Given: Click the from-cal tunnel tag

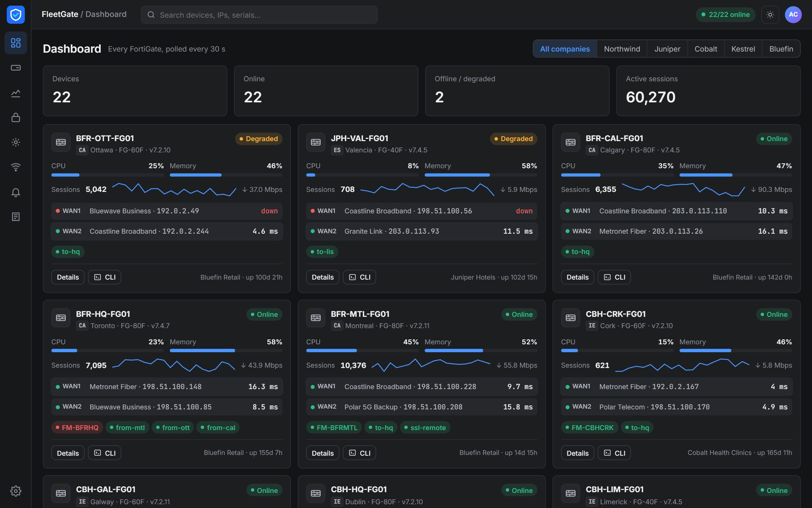Looking at the screenshot, I should click(218, 427).
